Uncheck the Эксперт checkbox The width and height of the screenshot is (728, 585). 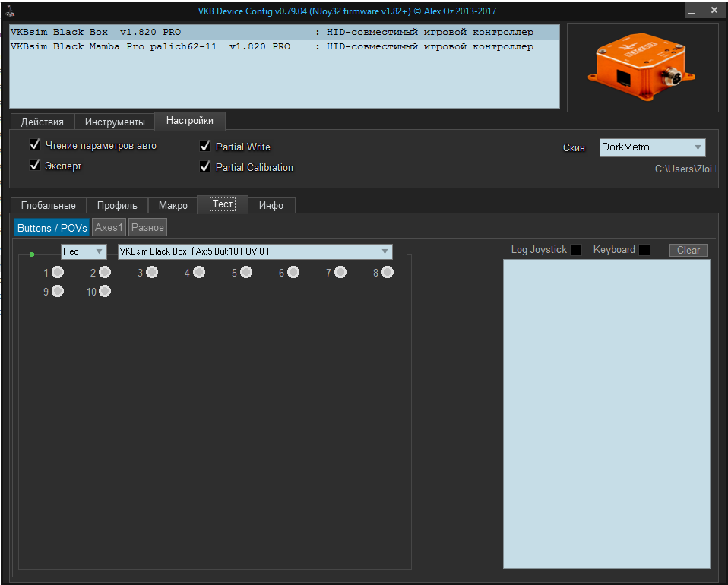(35, 166)
